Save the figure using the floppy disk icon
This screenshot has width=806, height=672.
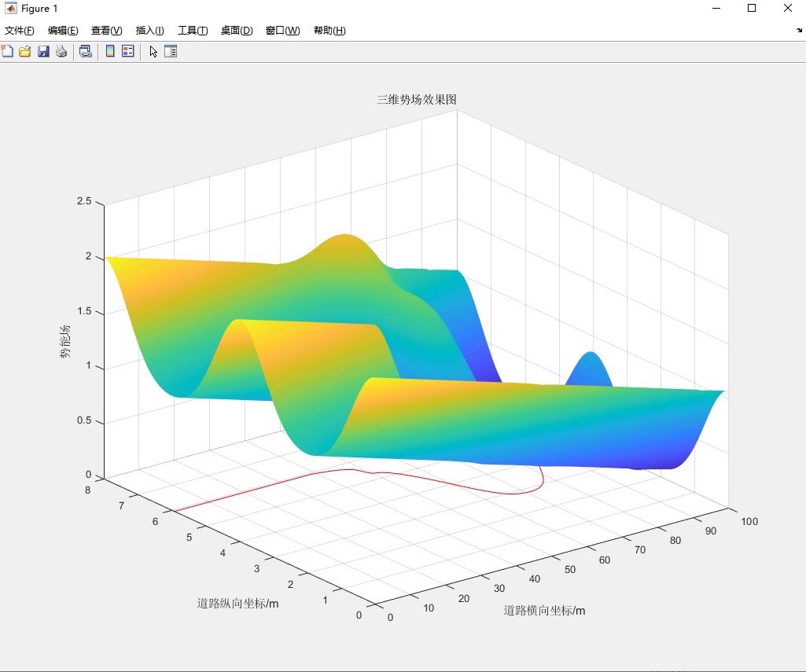coord(43,51)
